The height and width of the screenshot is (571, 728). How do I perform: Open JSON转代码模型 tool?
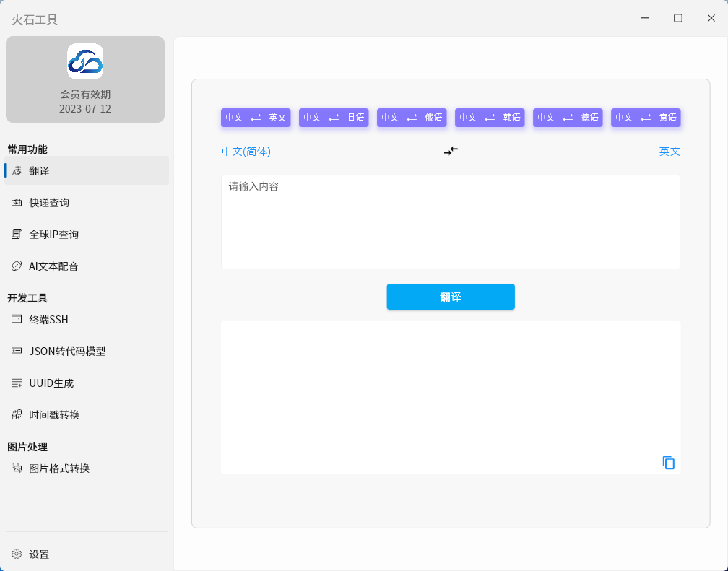tap(87, 352)
